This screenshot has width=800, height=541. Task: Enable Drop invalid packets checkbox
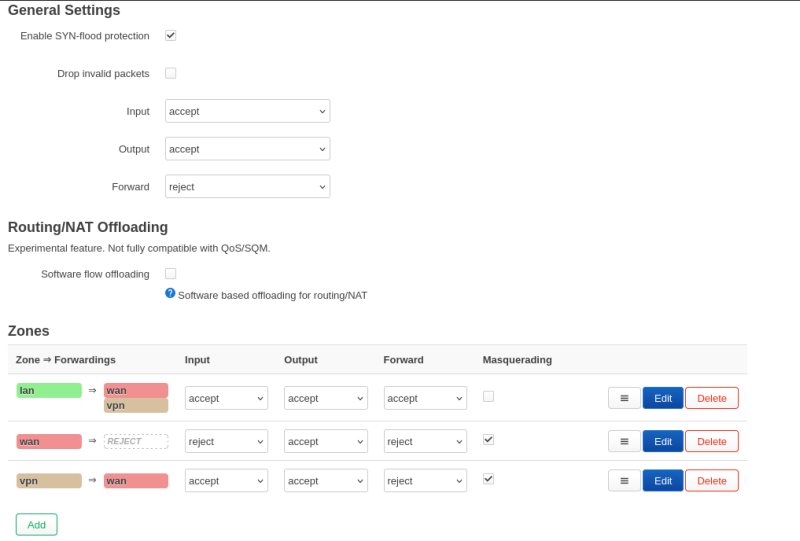[x=170, y=73]
